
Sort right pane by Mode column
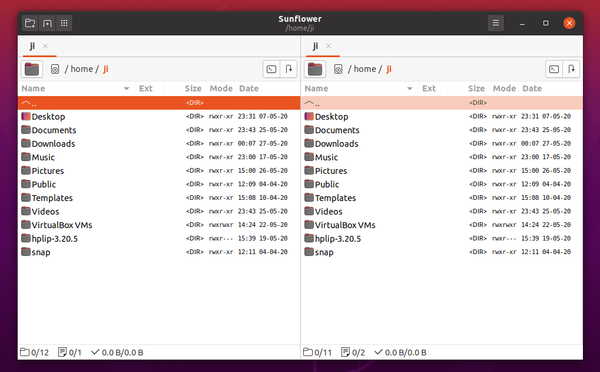[504, 89]
